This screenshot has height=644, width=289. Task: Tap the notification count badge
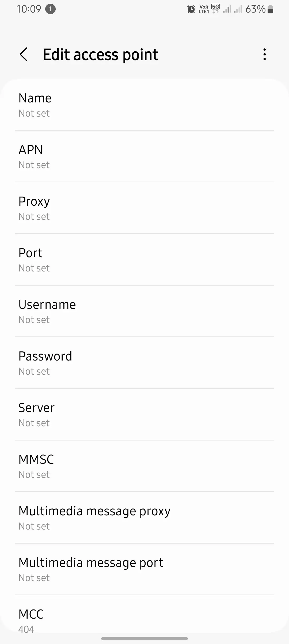click(x=50, y=9)
